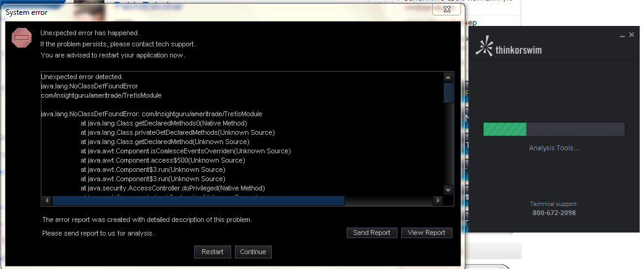Click AccessController.doPrivileged trace line
The height and width of the screenshot is (269, 644).
click(x=173, y=188)
